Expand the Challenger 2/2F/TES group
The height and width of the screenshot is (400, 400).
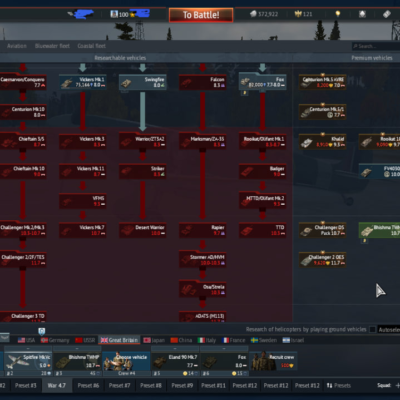(23, 260)
